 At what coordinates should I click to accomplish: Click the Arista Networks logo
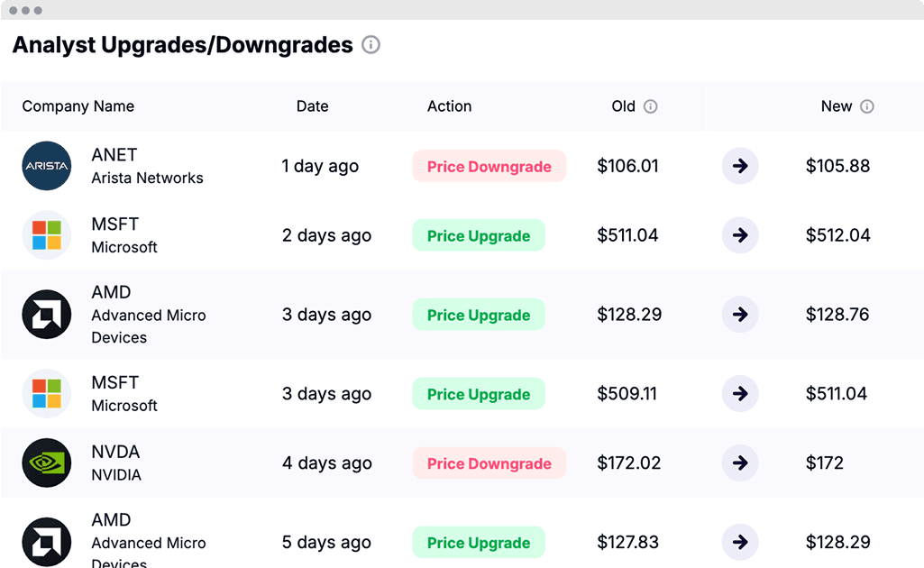point(47,166)
